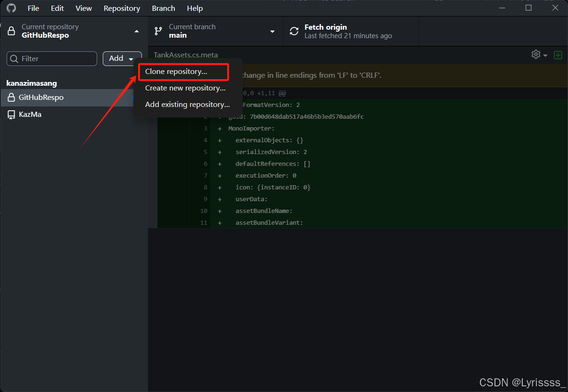Click the diff line containing guid 7b00d648dab517a46b5b3ed570aab6fc
Image resolution: width=568 pixels, height=392 pixels.
pyautogui.click(x=296, y=116)
